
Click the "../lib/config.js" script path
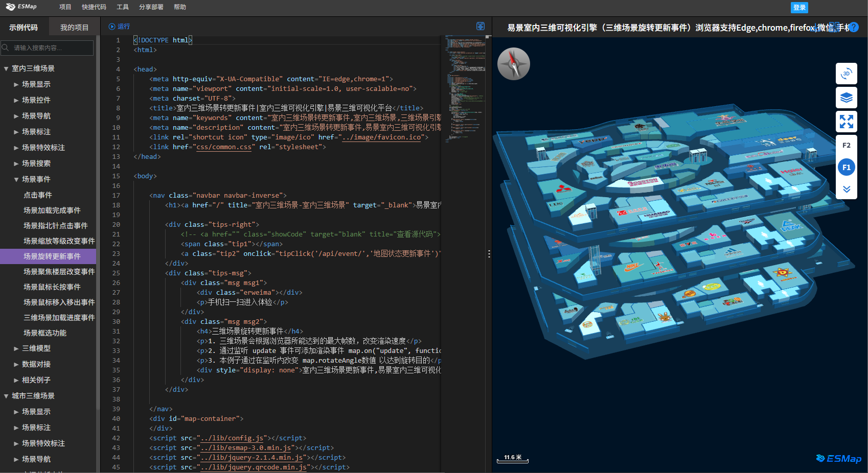[x=232, y=438]
